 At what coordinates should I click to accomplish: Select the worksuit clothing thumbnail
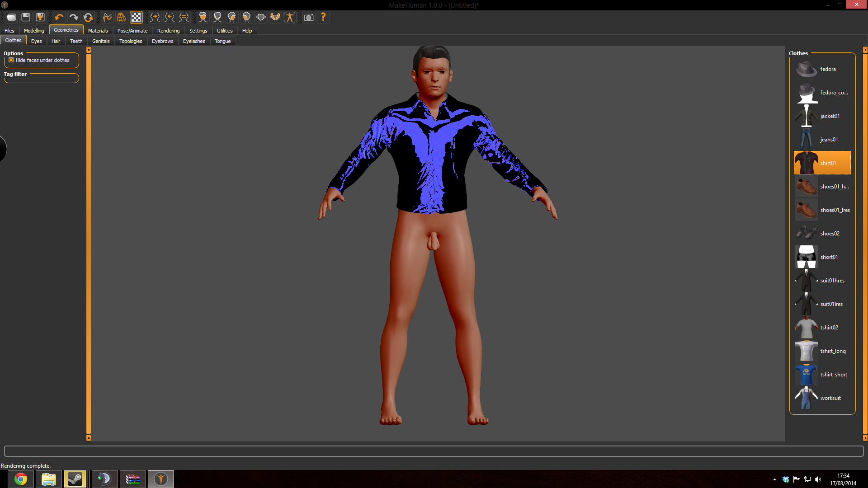tap(806, 398)
